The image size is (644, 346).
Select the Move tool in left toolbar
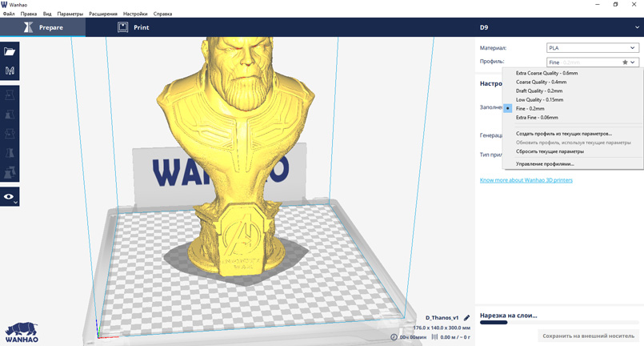coord(10,95)
